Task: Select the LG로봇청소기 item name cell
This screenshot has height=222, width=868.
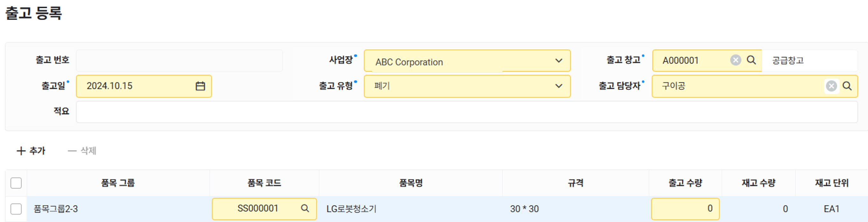Action: [x=351, y=209]
